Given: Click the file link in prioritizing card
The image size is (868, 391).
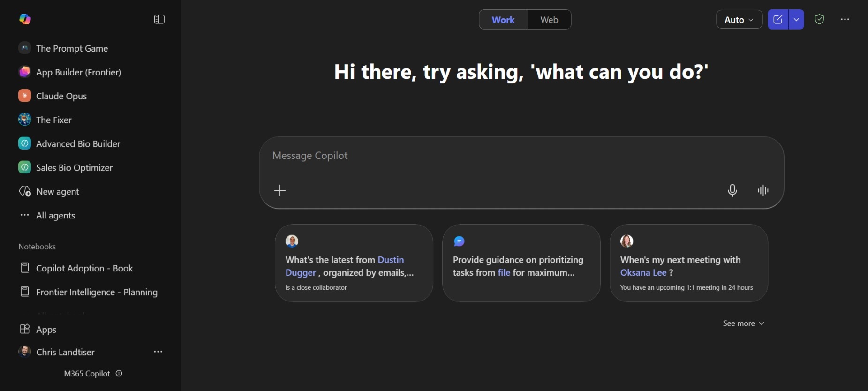Looking at the screenshot, I should click(x=504, y=272).
